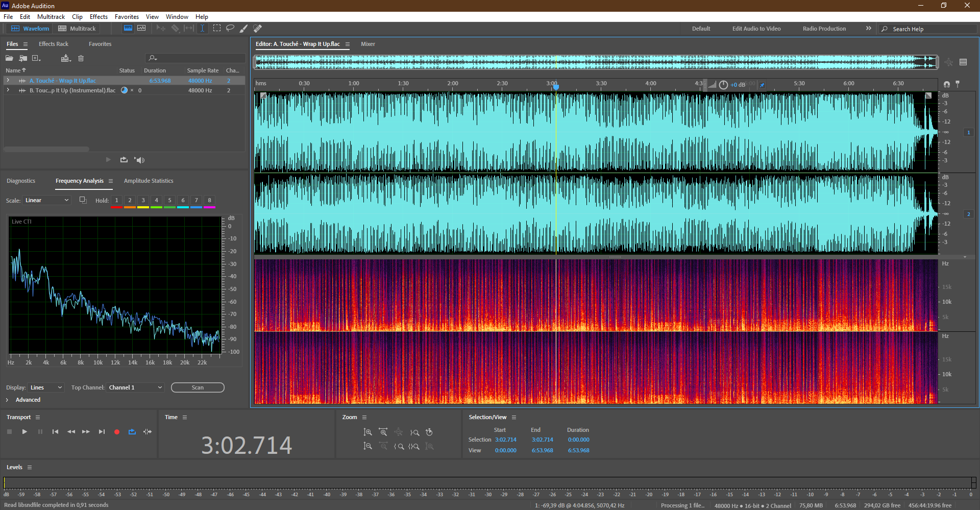Open the Top Channel dropdown
This screenshot has height=510, width=980.
(135, 387)
